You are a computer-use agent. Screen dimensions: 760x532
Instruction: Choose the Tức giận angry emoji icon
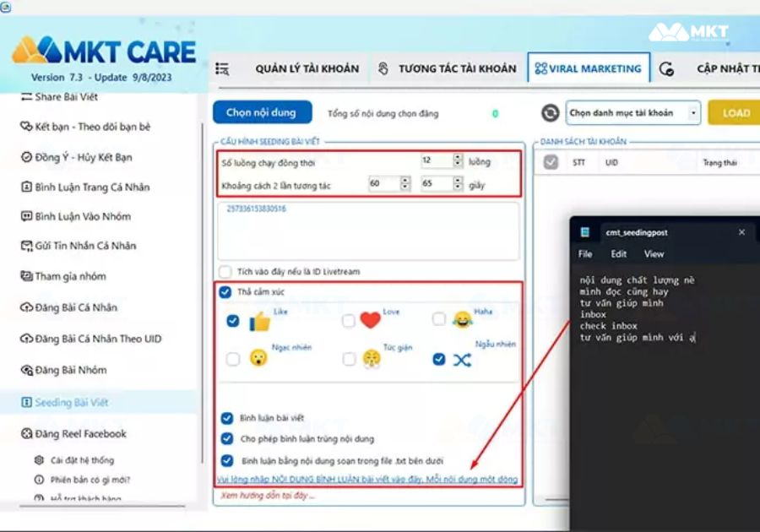[x=372, y=359]
